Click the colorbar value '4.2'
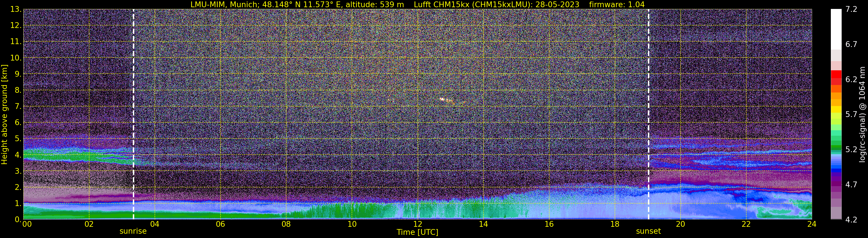The image size is (868, 238). [851, 220]
